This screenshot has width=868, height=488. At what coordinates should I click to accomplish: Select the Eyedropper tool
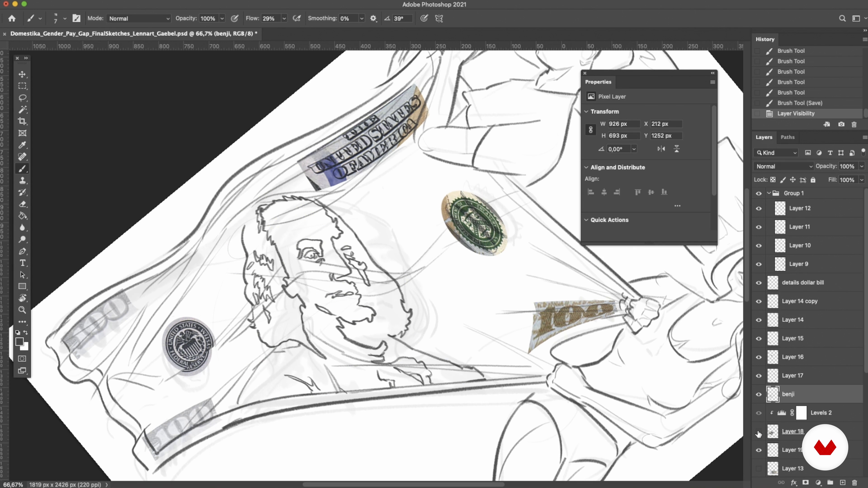tap(22, 145)
